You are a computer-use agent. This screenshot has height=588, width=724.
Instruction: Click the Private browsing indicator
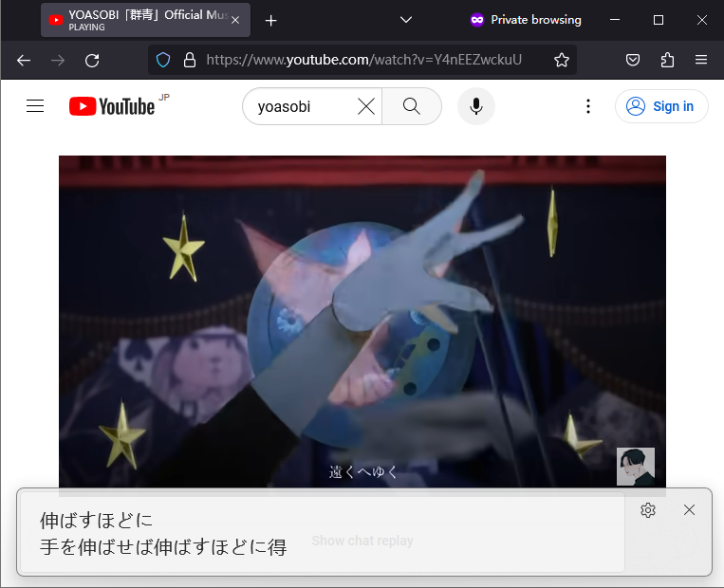point(526,20)
